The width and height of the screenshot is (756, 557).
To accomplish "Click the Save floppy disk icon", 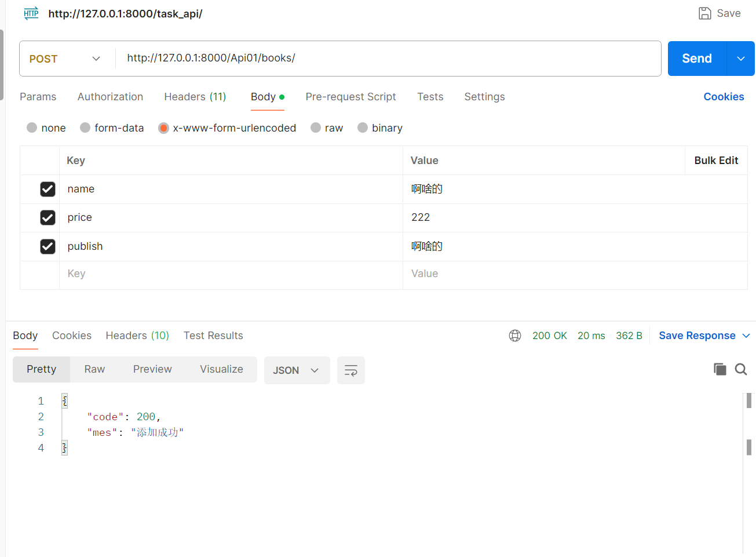I will click(x=704, y=13).
